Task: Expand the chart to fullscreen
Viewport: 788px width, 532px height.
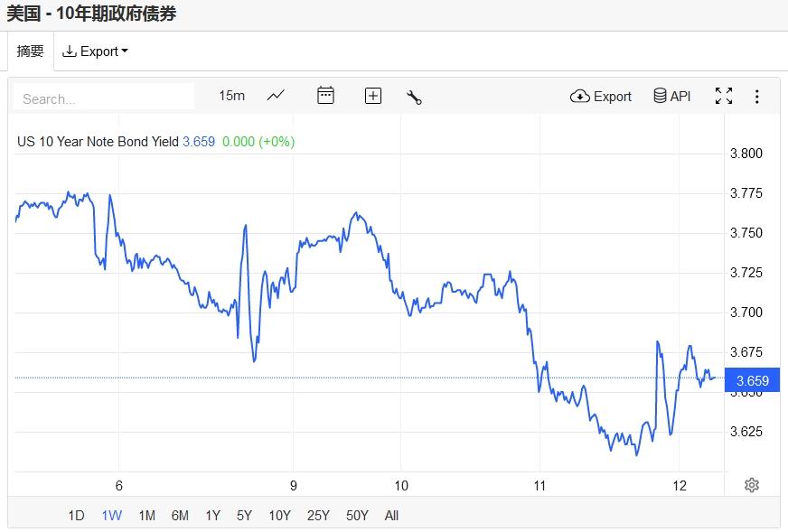Action: (x=724, y=97)
